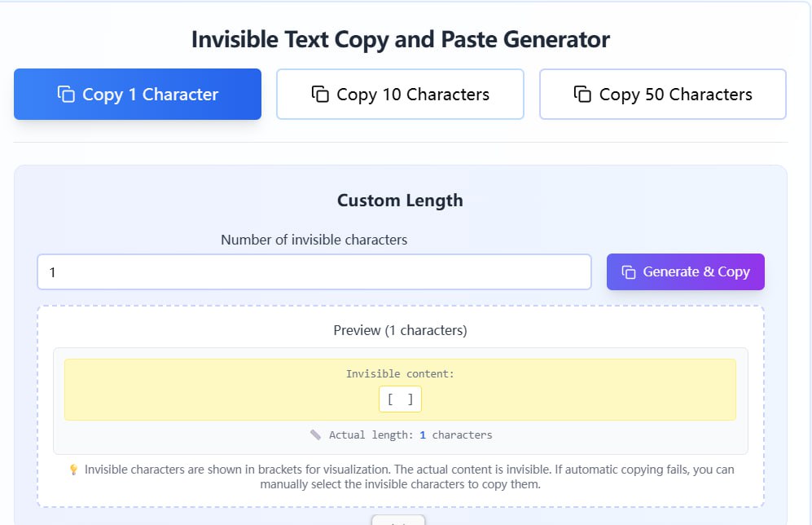Click the Custom Length heading
Viewport: 812px width, 525px height.
tap(400, 201)
